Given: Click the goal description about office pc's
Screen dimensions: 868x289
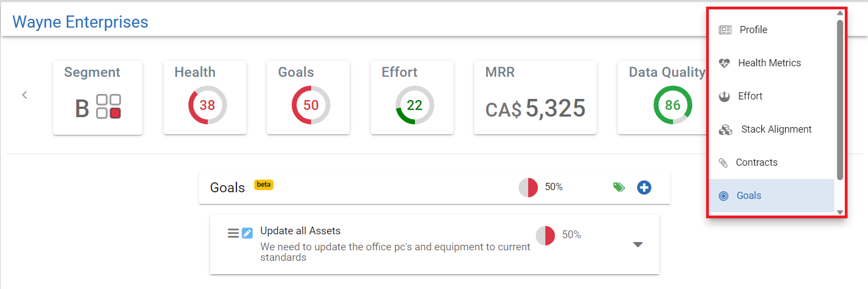Looking at the screenshot, I should click(x=395, y=252).
